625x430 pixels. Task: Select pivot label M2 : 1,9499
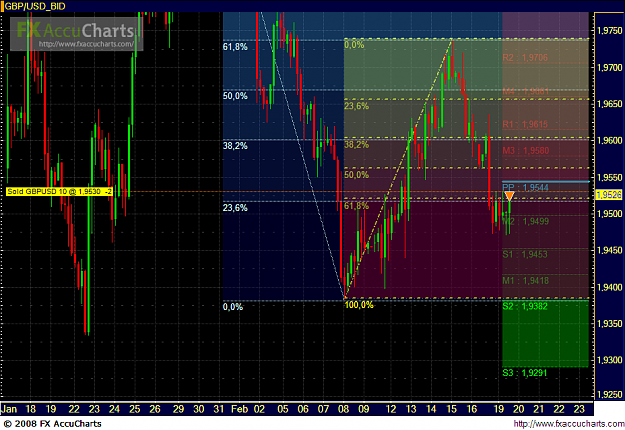coord(526,221)
